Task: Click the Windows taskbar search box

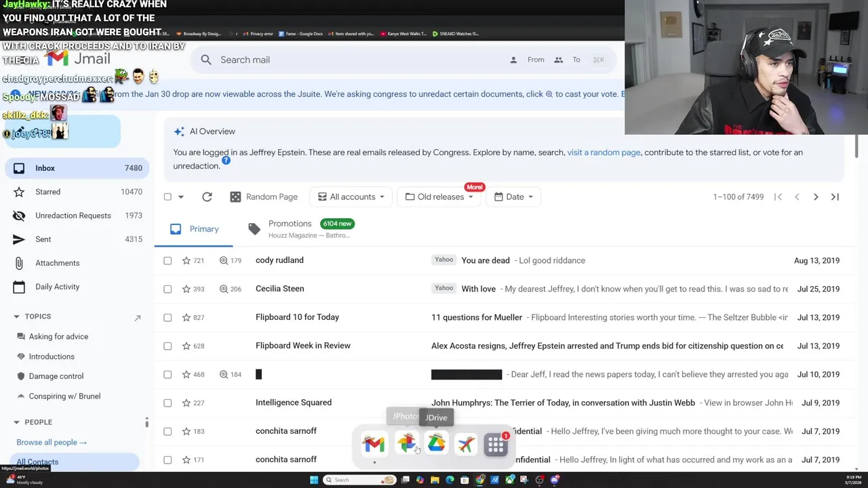Action: tap(359, 480)
